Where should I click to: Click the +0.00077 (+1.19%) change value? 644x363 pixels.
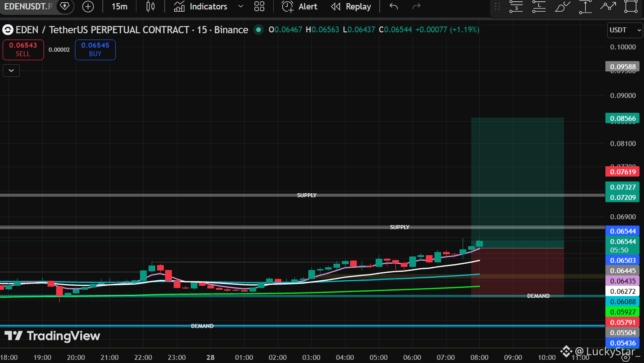coord(447,30)
